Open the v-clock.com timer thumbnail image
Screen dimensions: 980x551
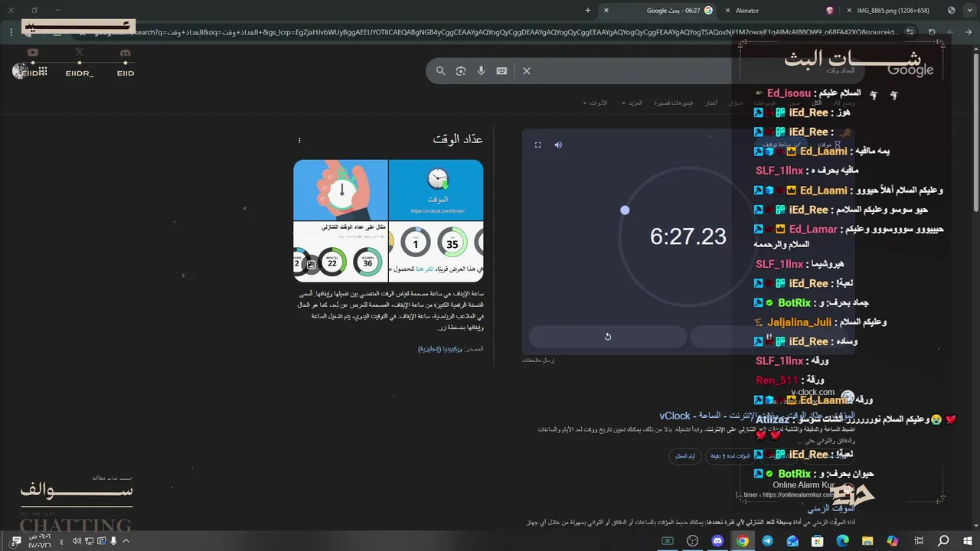(x=436, y=190)
